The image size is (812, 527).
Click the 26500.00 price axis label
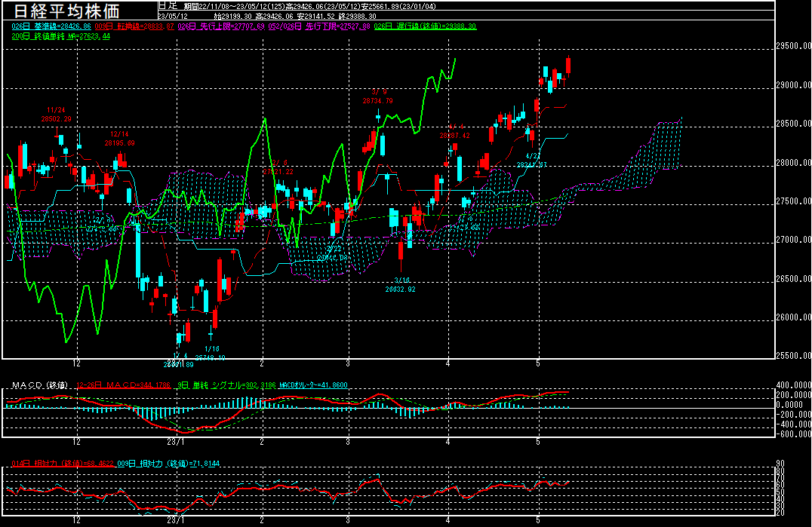[793, 279]
